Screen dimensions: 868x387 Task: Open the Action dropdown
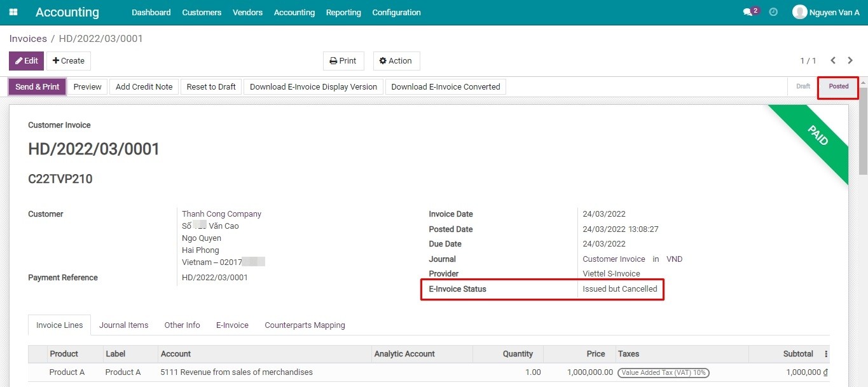[396, 60]
